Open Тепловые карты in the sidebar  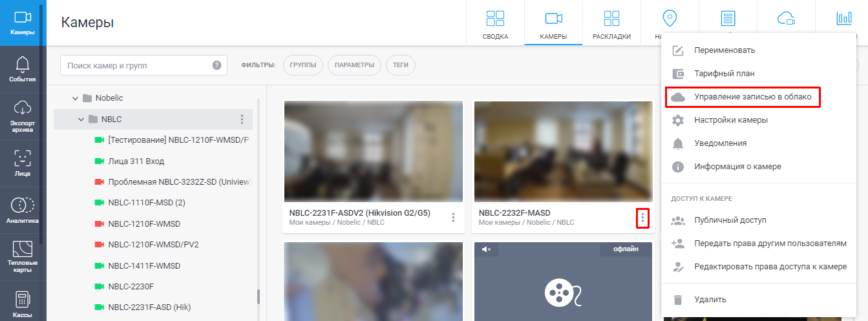23,258
